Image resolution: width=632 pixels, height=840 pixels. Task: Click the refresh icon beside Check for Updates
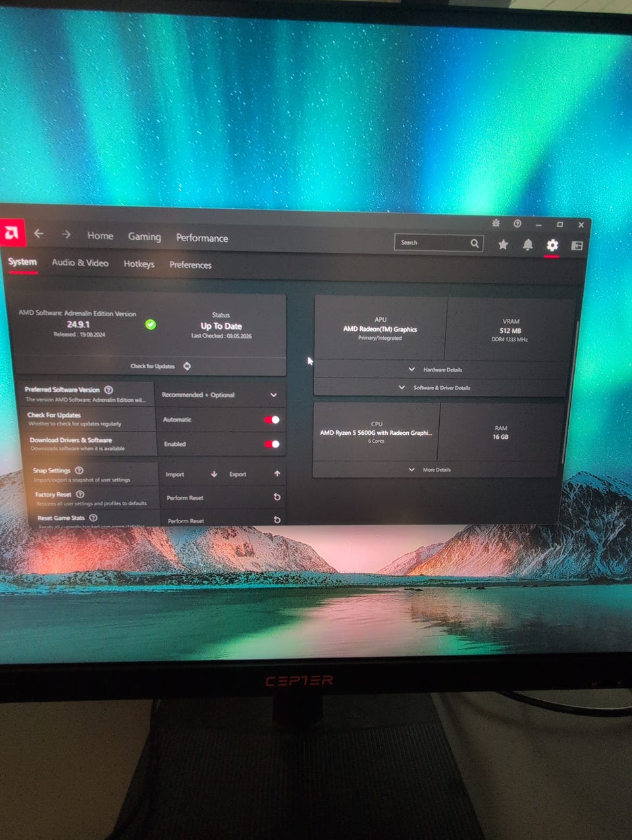coord(187,366)
